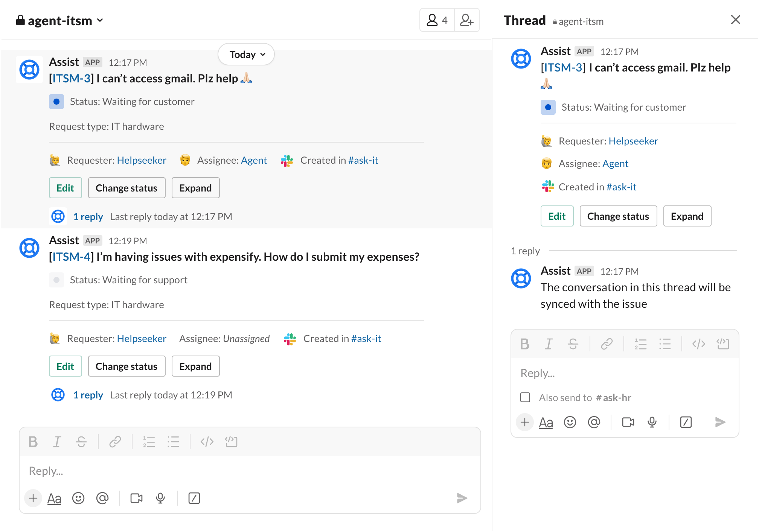Open the 4 members list button
This screenshot has width=759, height=532.
tap(437, 20)
